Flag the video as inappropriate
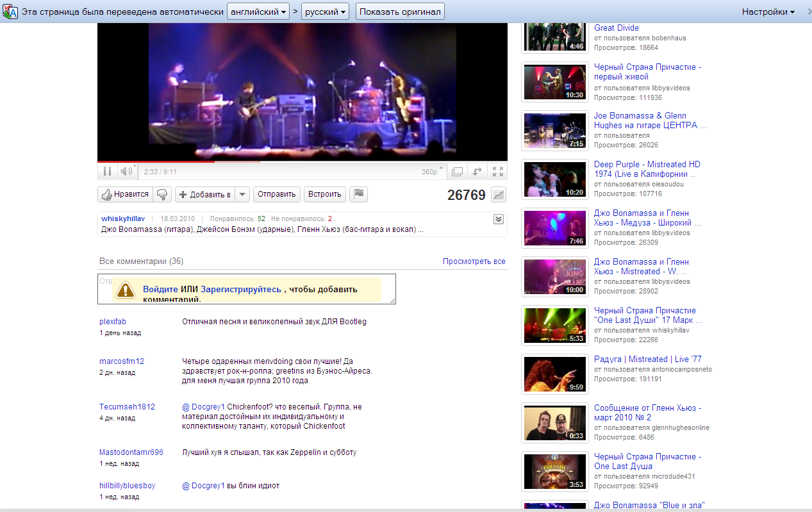This screenshot has height=512, width=812. (x=359, y=194)
